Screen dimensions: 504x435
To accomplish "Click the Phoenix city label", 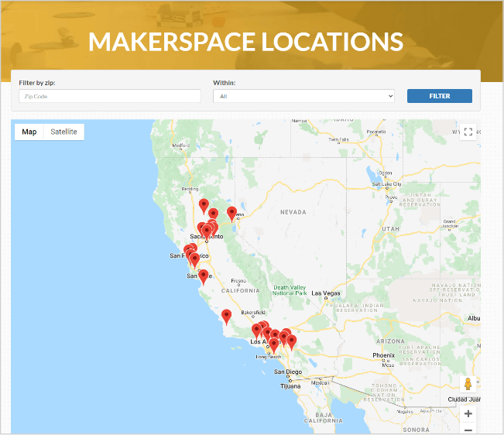I will coord(383,355).
